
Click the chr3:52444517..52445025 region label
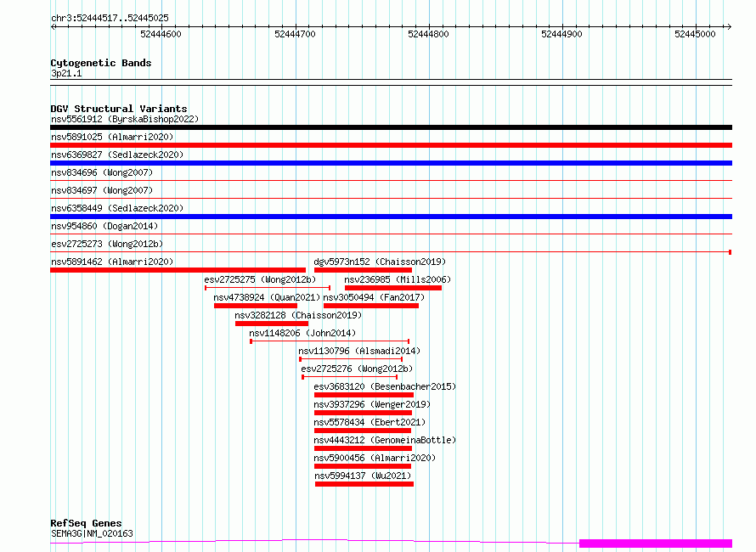110,19
